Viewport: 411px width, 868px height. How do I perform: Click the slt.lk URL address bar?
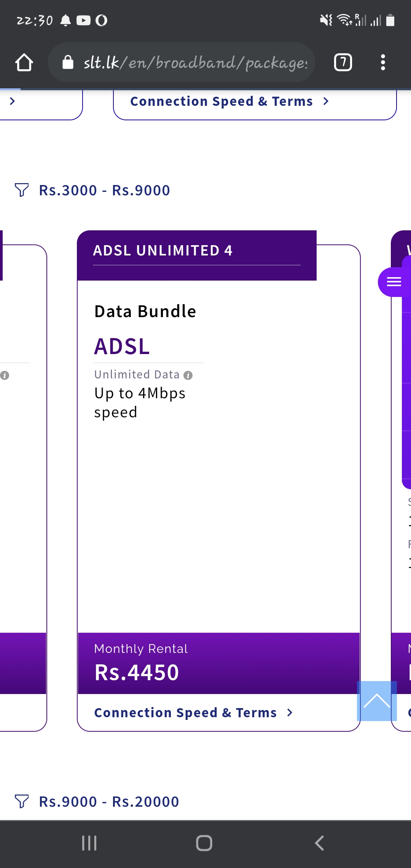tap(182, 62)
